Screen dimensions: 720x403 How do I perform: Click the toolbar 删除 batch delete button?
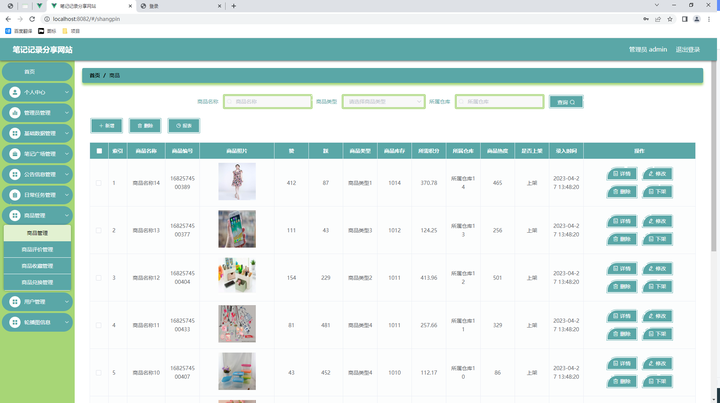click(145, 126)
